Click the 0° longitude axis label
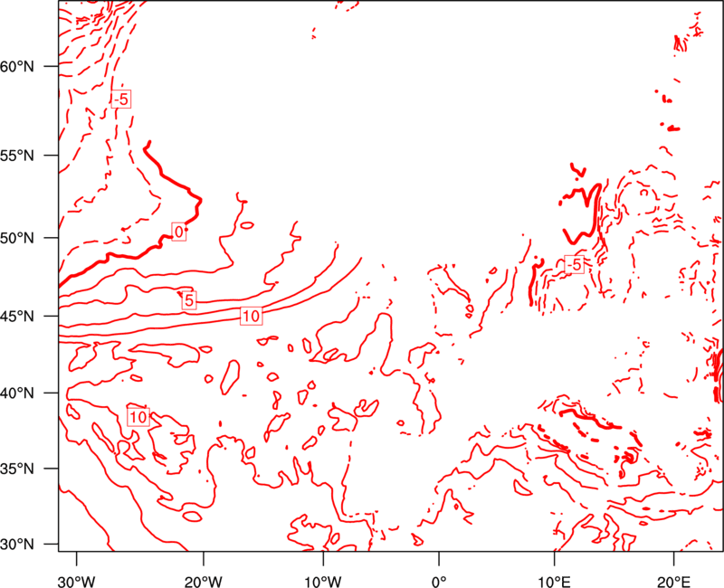724x588 pixels. pos(439,581)
